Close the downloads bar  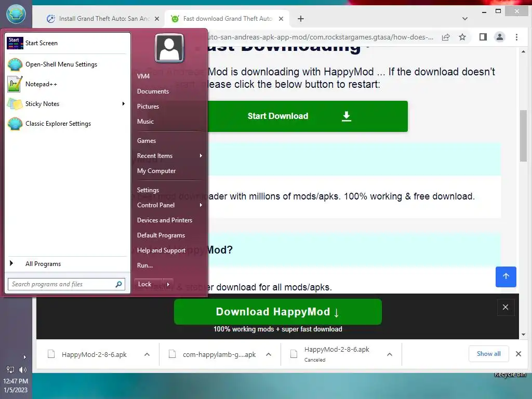(x=518, y=354)
